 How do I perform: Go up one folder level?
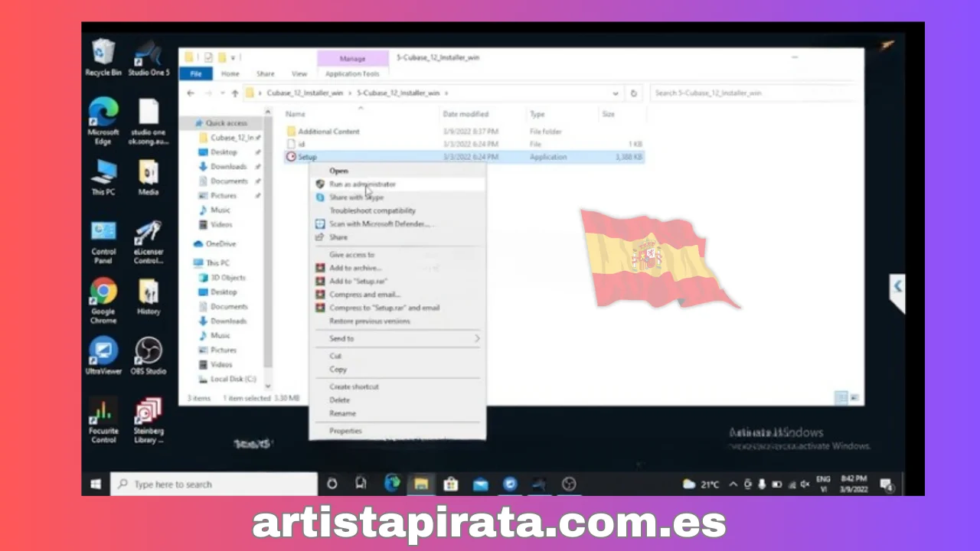pyautogui.click(x=235, y=93)
